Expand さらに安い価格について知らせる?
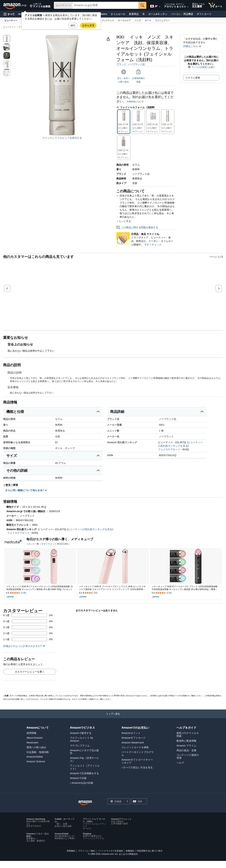This screenshot has height=868, width=226. tap(26, 490)
